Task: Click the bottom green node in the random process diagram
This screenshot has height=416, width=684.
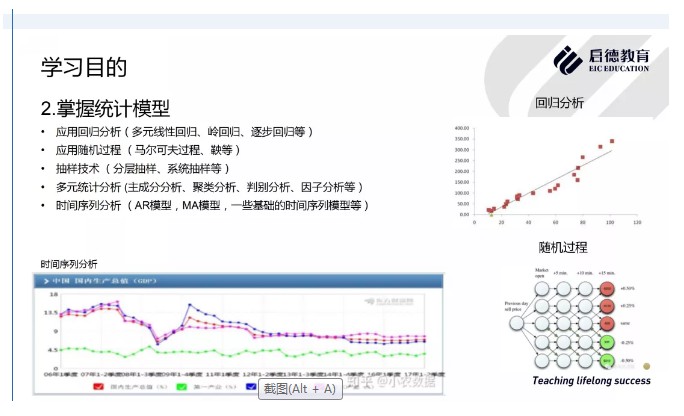Action: (607, 359)
